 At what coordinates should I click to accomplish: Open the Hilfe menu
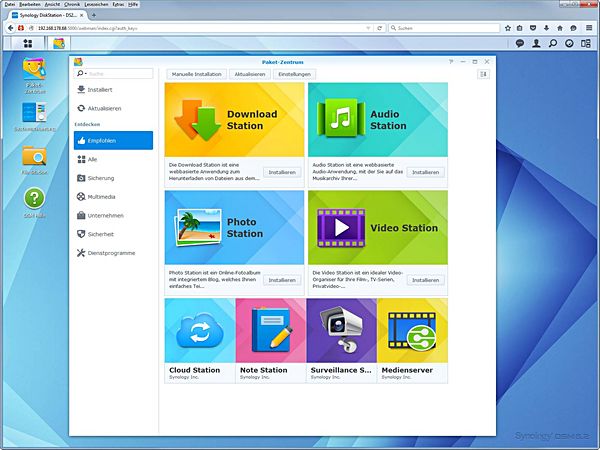tap(133, 4)
